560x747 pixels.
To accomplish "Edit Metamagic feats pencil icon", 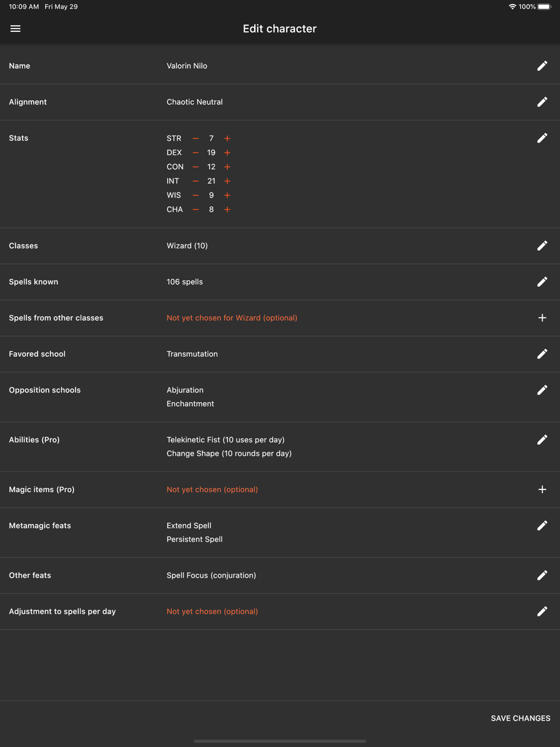I will (x=542, y=526).
